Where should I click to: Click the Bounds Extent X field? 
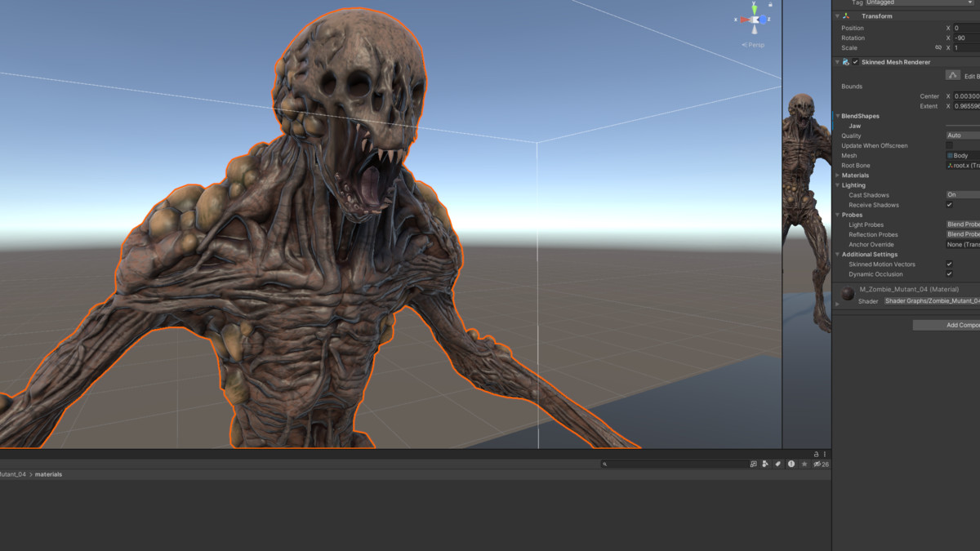pos(966,106)
